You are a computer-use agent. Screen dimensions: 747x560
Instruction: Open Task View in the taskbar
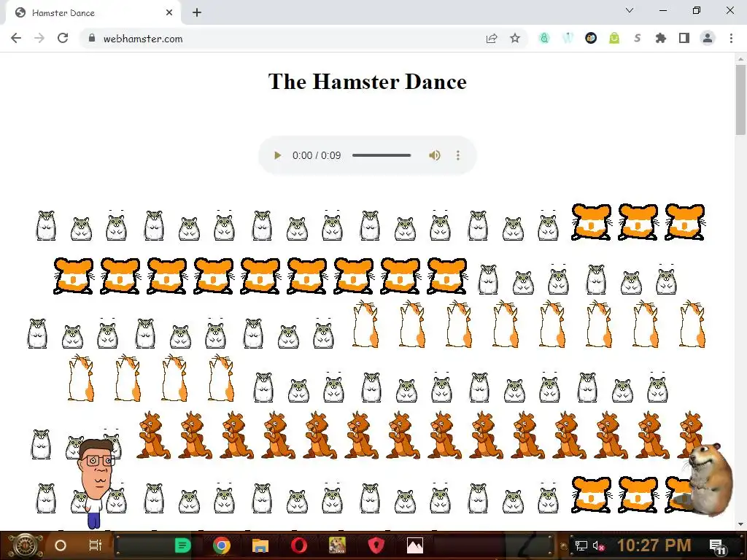click(96, 545)
